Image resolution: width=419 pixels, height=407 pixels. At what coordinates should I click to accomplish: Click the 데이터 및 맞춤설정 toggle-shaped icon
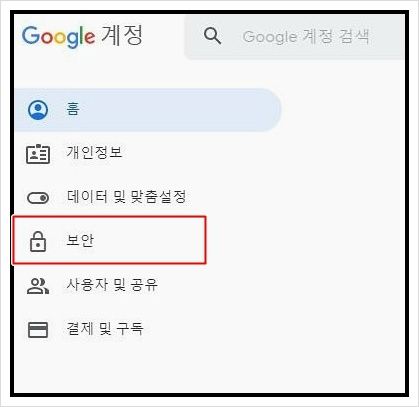[38, 198]
